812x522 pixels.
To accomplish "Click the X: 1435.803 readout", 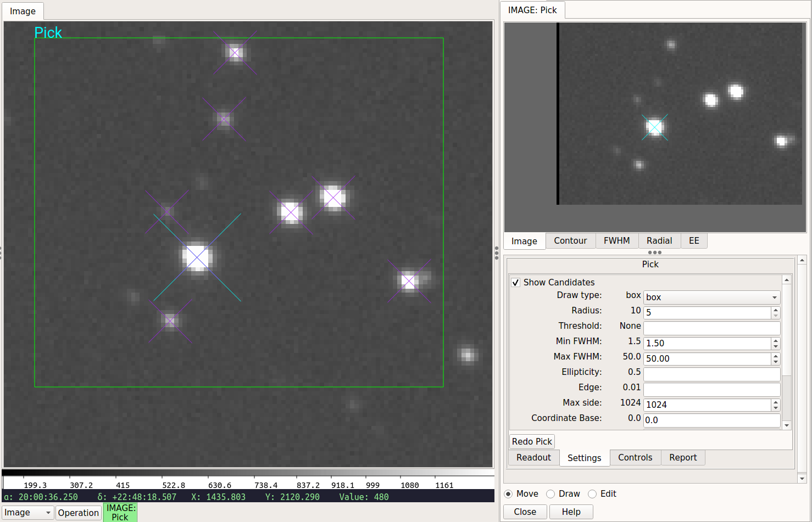I will [x=218, y=497].
